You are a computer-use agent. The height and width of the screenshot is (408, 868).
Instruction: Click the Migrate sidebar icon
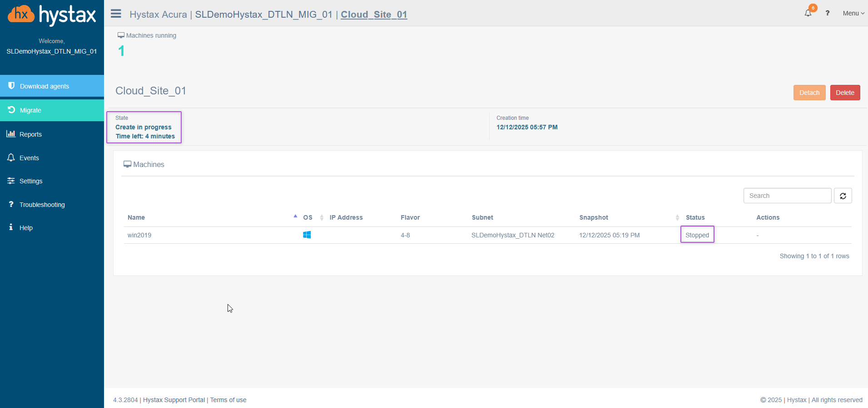click(x=11, y=110)
